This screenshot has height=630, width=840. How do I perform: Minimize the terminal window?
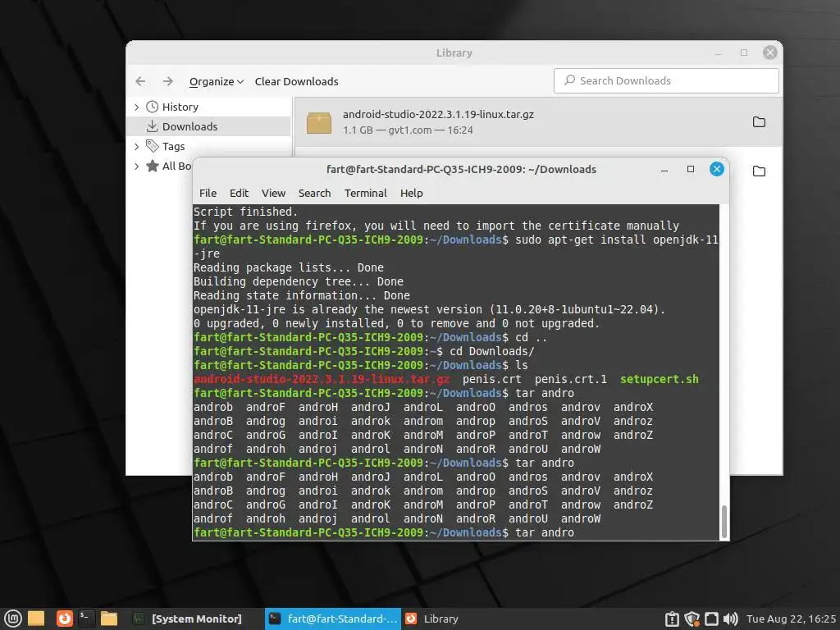pos(664,169)
